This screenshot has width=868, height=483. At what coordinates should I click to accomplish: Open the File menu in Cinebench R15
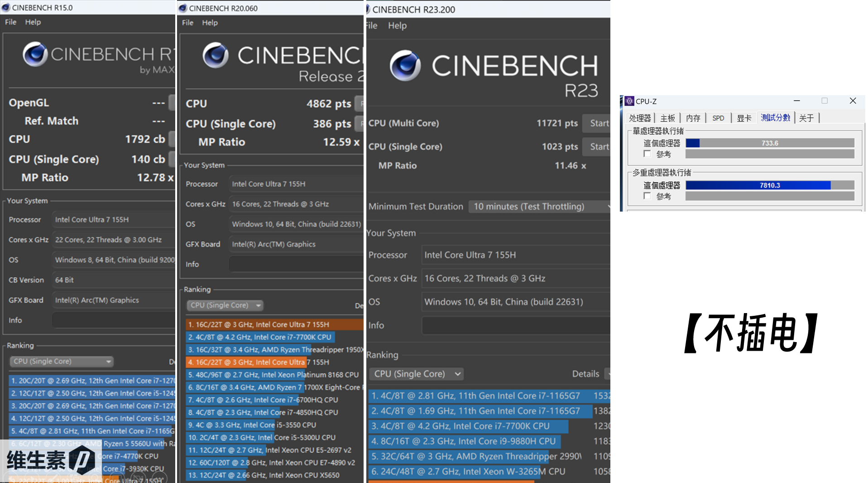[x=10, y=22]
